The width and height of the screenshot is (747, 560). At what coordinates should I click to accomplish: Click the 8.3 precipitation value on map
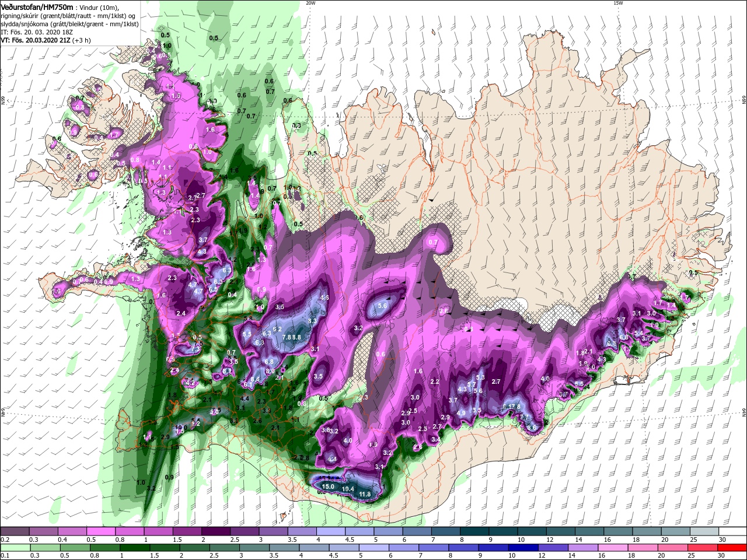tap(312, 321)
